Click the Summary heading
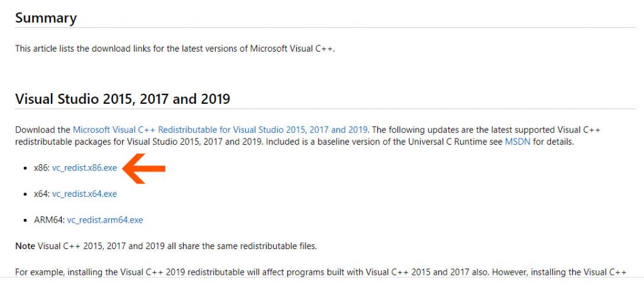644x290 pixels. pos(46,18)
